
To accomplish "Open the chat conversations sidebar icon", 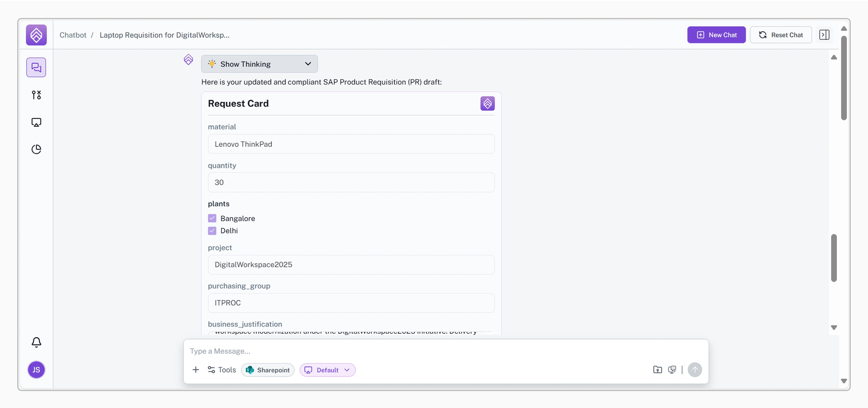I will [36, 68].
